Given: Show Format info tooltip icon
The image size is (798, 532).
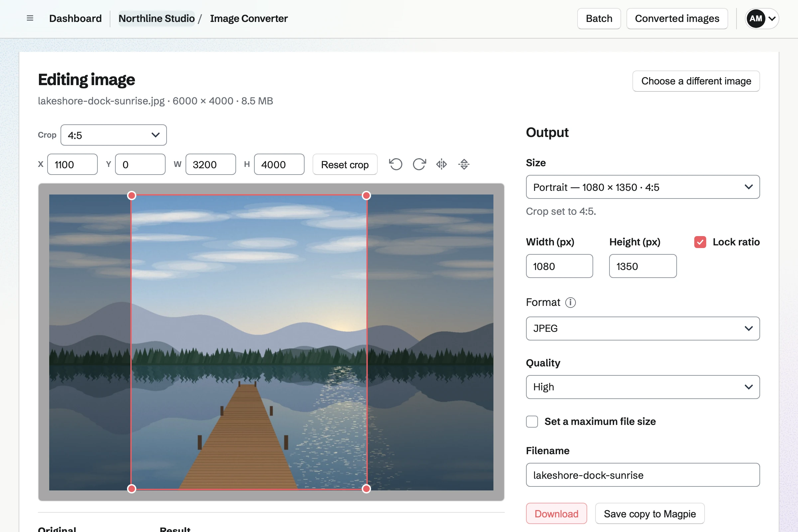Looking at the screenshot, I should click(x=570, y=302).
